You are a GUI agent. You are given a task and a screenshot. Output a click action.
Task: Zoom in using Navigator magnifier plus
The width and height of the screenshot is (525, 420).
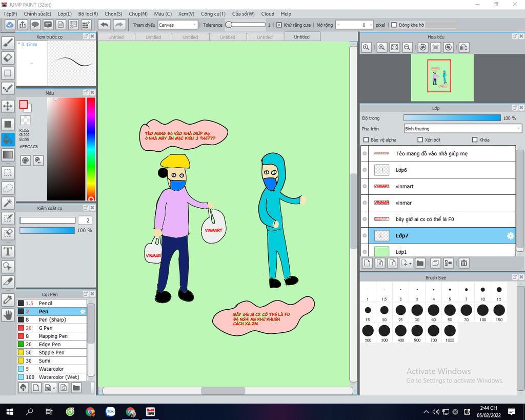click(381, 47)
